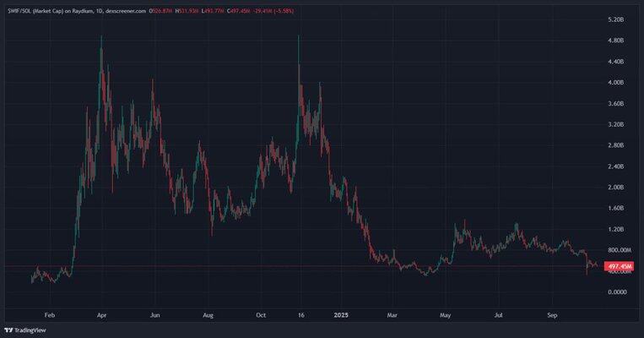Click the 2.00B price axis label
Screen dimensions: 644x338
pyautogui.click(x=616, y=187)
